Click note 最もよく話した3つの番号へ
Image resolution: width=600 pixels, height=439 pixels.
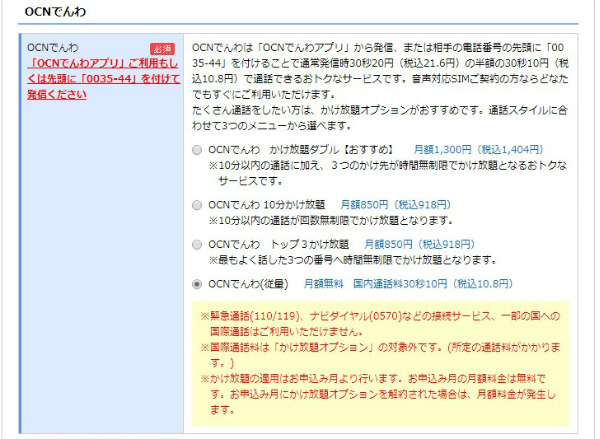click(352, 260)
